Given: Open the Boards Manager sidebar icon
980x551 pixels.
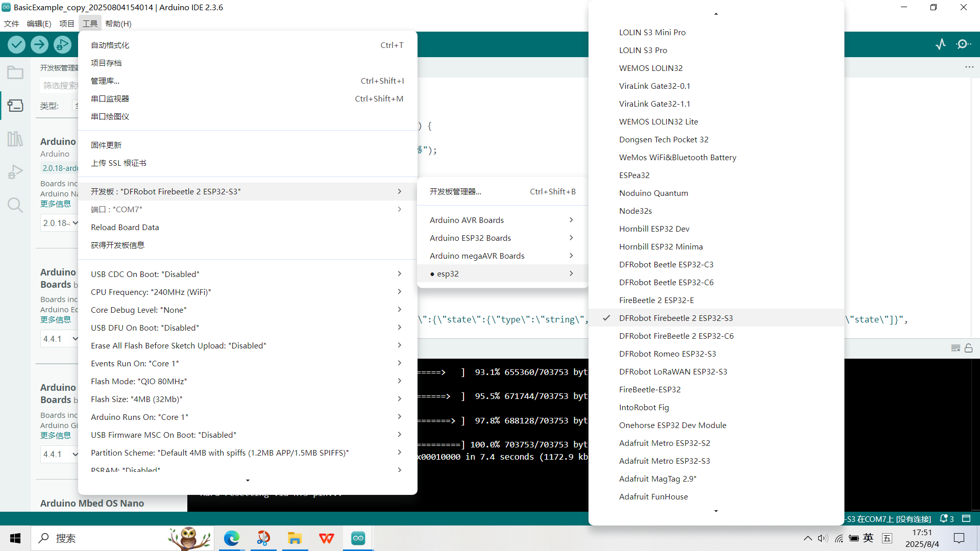Looking at the screenshot, I should point(15,106).
